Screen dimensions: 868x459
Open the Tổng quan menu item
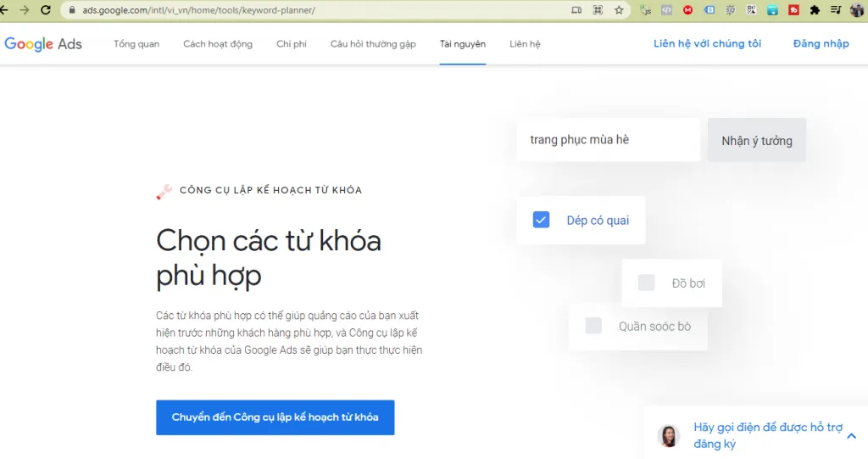coord(136,44)
